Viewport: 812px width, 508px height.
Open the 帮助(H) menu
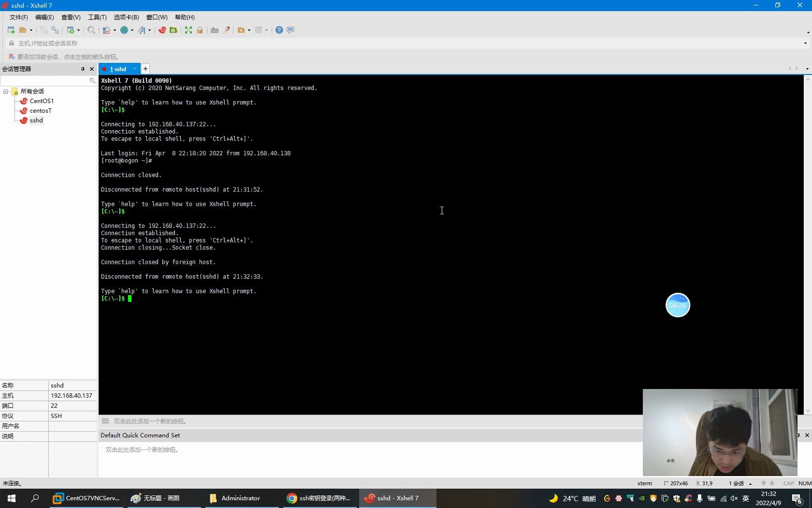tap(185, 17)
